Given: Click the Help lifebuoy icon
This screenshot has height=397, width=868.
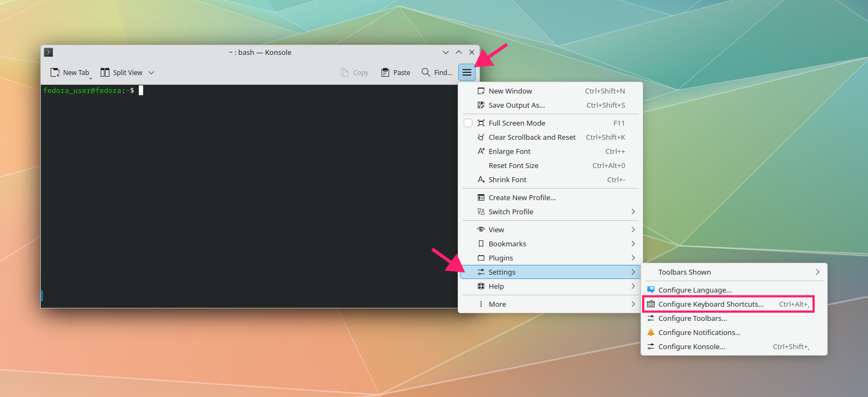Looking at the screenshot, I should point(481,286).
